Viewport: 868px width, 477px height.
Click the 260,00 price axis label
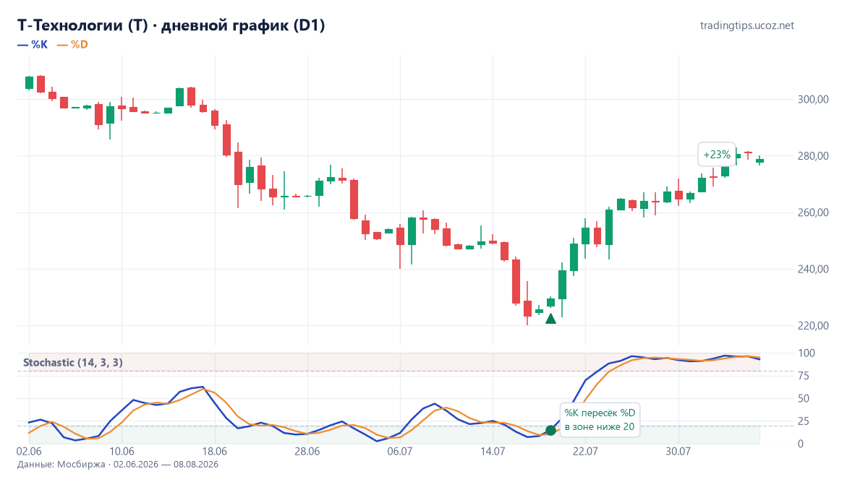click(x=813, y=212)
